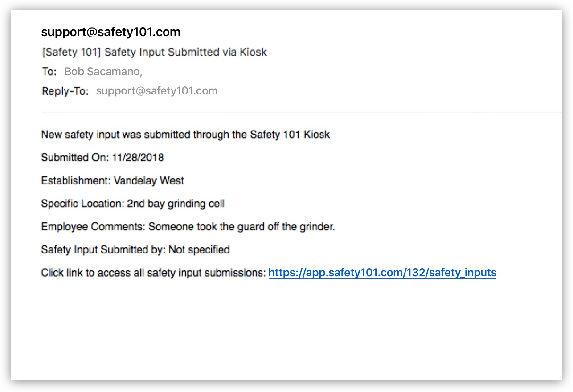Click the phrase '2nd bay grinding cell'
The width and height of the screenshot is (573, 392).
pos(176,204)
